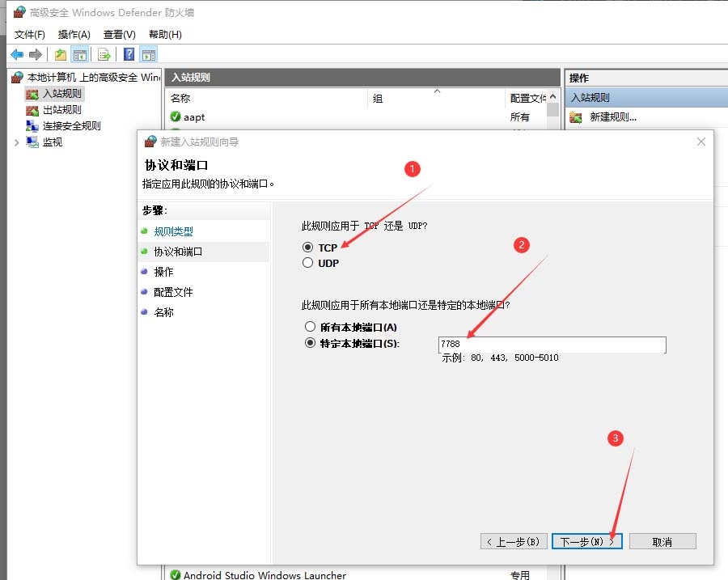Choose 特定本地端口(S) option
The width and height of the screenshot is (728, 580).
310,343
